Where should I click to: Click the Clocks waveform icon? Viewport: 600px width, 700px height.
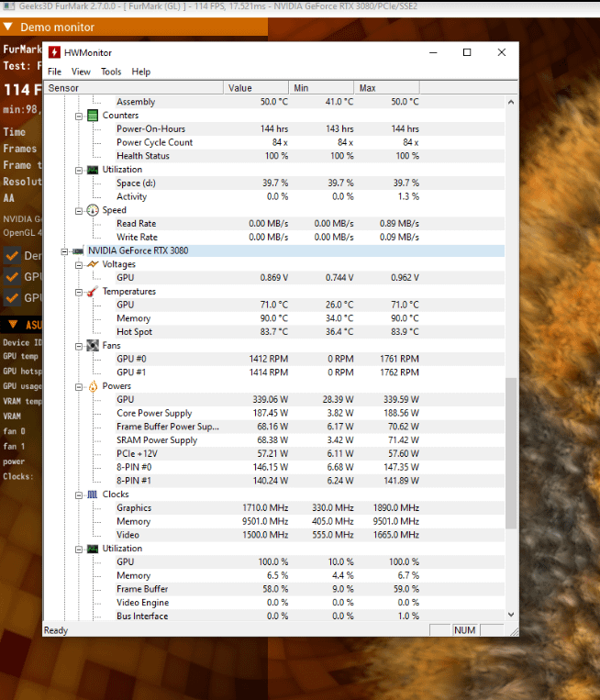coord(93,494)
